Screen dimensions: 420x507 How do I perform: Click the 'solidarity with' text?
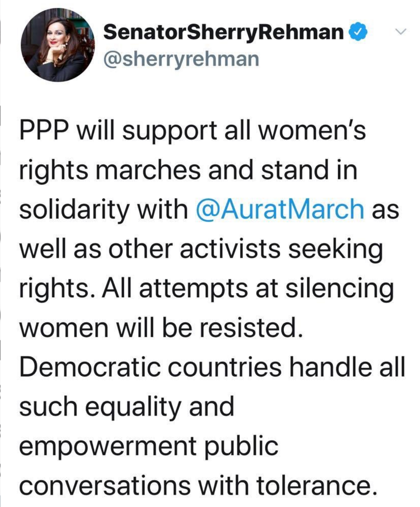(x=103, y=209)
